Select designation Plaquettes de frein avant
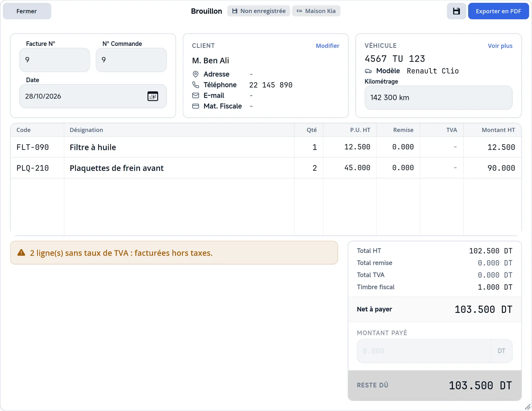532x411 pixels. coord(117,168)
